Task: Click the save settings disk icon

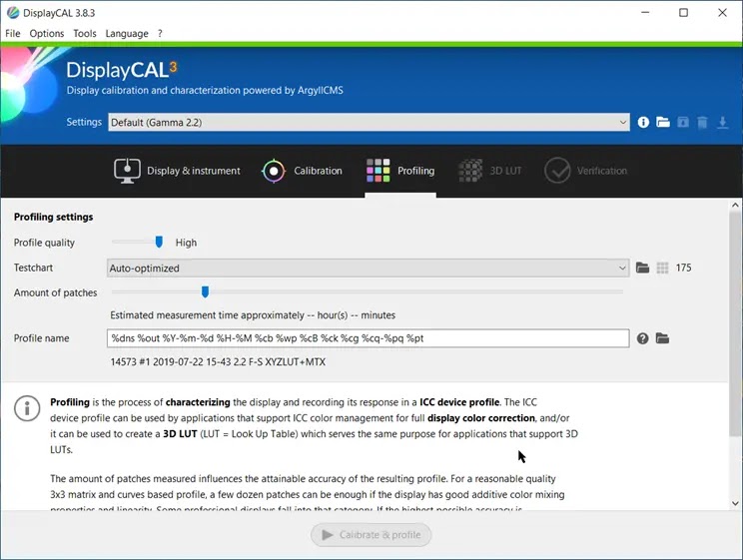Action: 683,122
